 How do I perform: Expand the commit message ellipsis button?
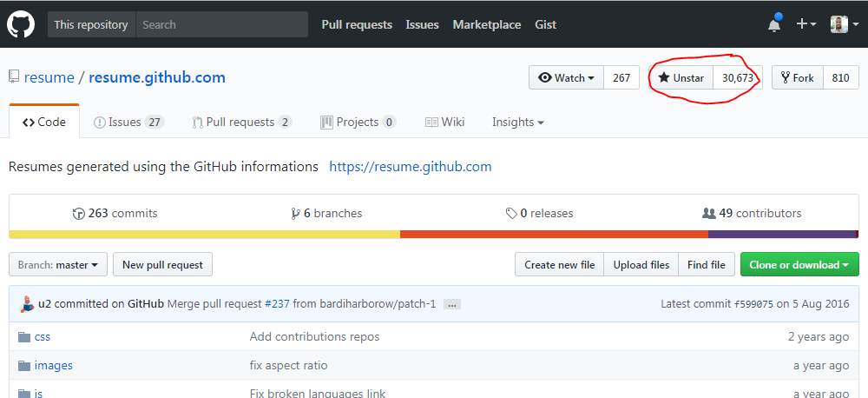coord(452,304)
